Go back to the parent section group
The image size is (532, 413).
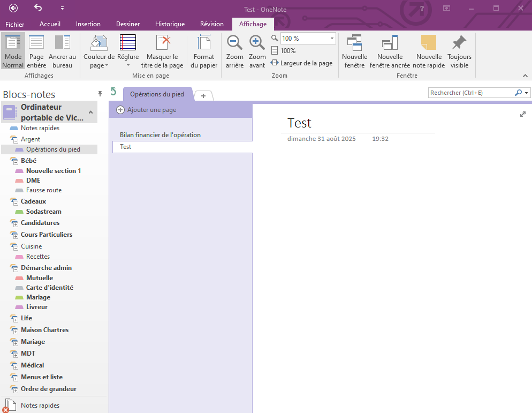coord(113,92)
